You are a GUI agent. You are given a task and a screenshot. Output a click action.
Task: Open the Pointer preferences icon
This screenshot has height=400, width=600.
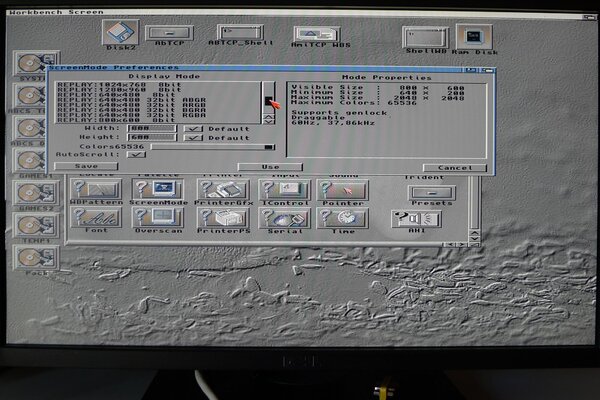[342, 189]
